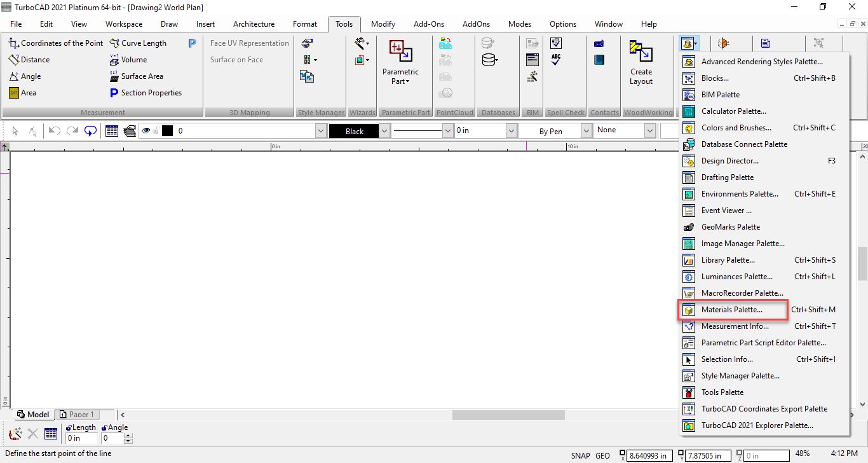
Task: Open the File menu
Action: tap(16, 24)
